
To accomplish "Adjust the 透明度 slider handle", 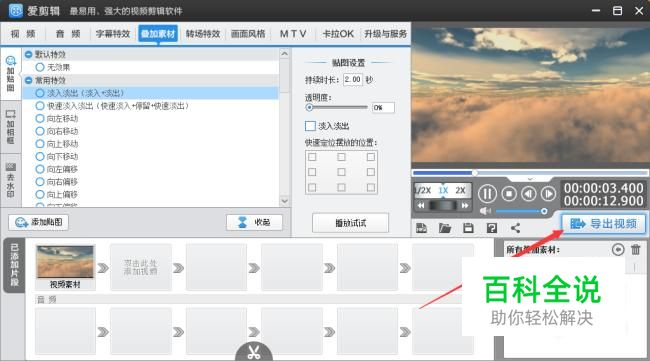I will click(309, 107).
